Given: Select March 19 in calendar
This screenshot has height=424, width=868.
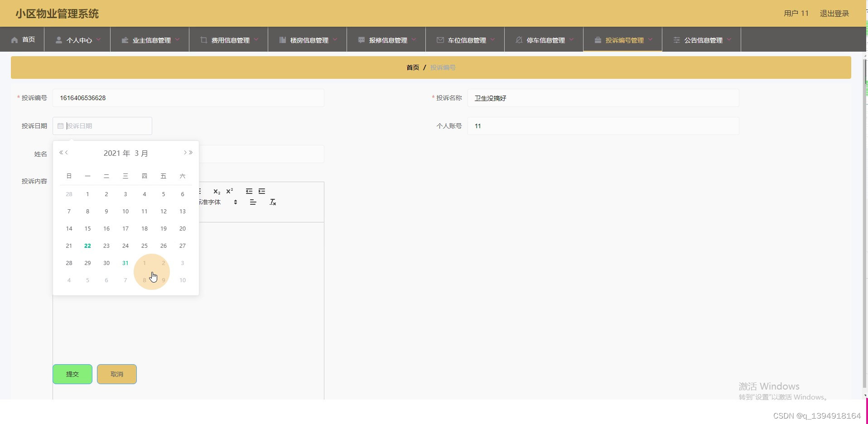Looking at the screenshot, I should click(164, 229).
